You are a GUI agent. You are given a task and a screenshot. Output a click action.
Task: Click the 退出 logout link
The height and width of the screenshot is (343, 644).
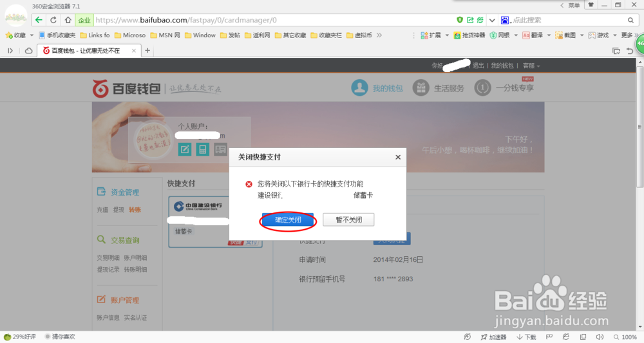click(x=478, y=66)
